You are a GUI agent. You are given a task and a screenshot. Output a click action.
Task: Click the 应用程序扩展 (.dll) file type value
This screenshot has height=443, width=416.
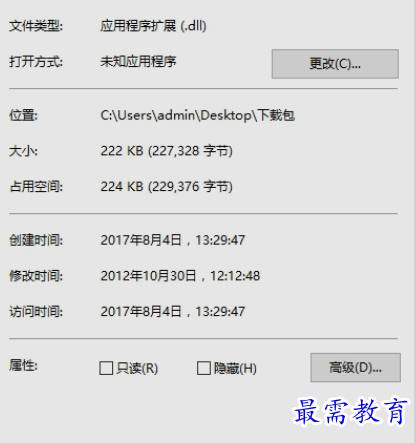point(153,26)
